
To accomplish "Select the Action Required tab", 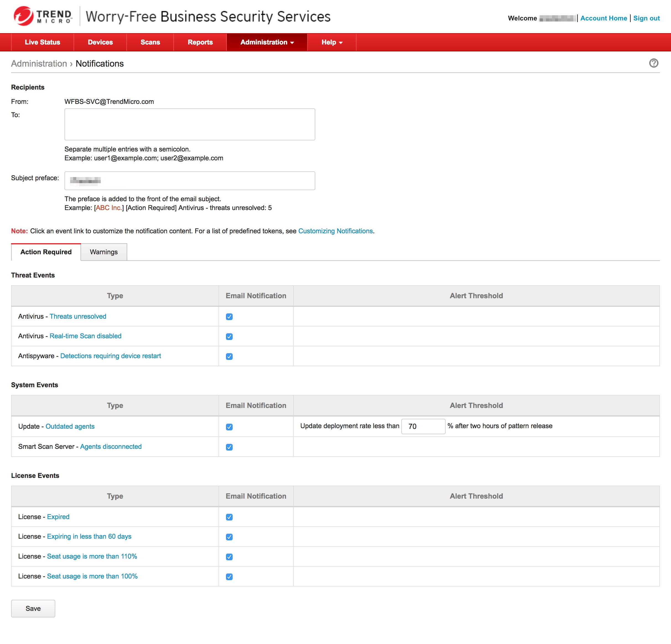I will 46,252.
